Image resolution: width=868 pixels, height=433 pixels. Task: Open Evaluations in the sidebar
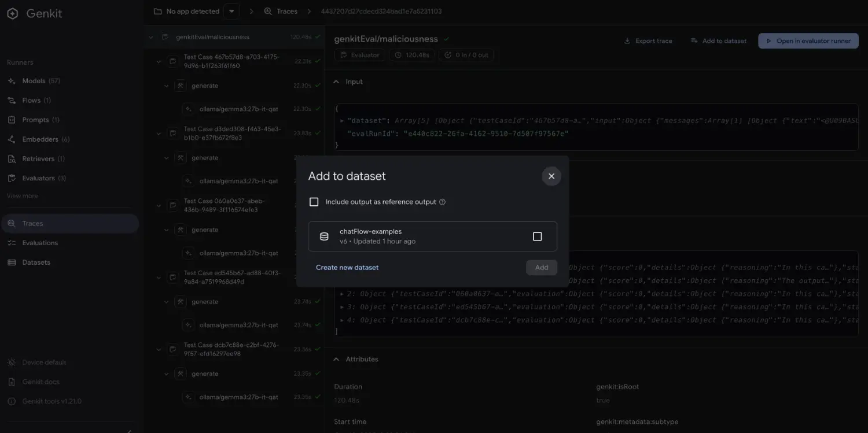[40, 243]
